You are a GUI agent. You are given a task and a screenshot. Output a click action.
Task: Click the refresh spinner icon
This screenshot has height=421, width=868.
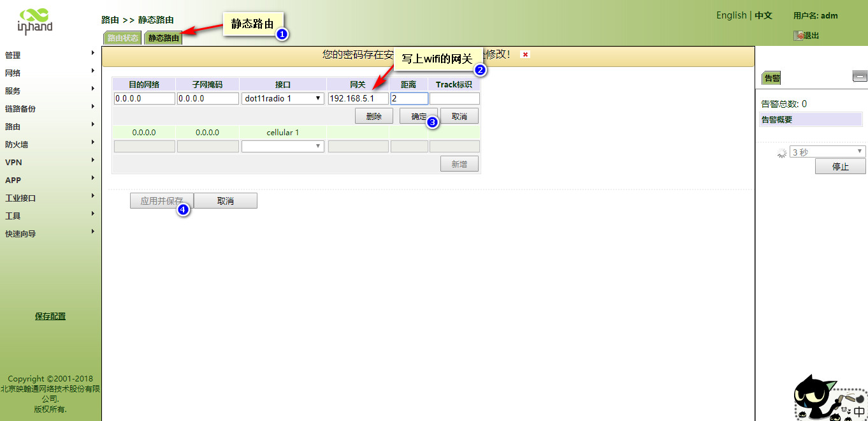(782, 152)
